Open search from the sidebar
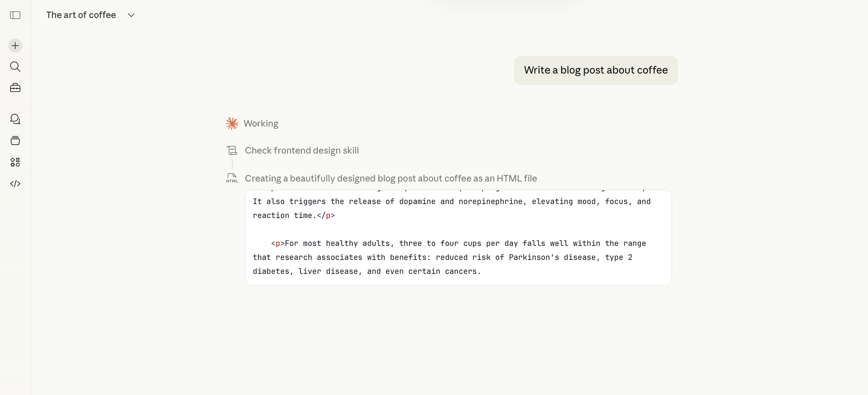 click(15, 66)
